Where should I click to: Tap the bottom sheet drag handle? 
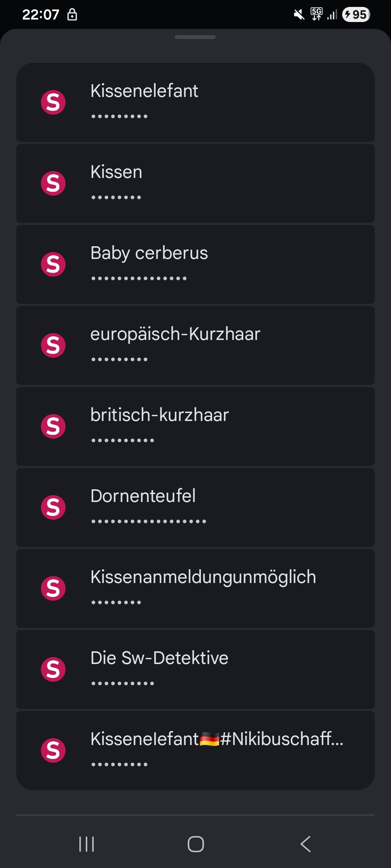coord(195,37)
